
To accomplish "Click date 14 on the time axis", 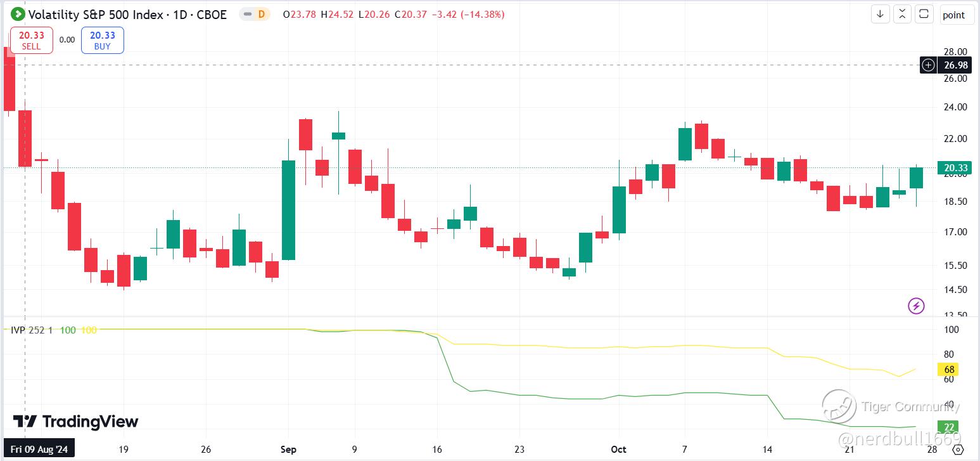I will (x=767, y=450).
